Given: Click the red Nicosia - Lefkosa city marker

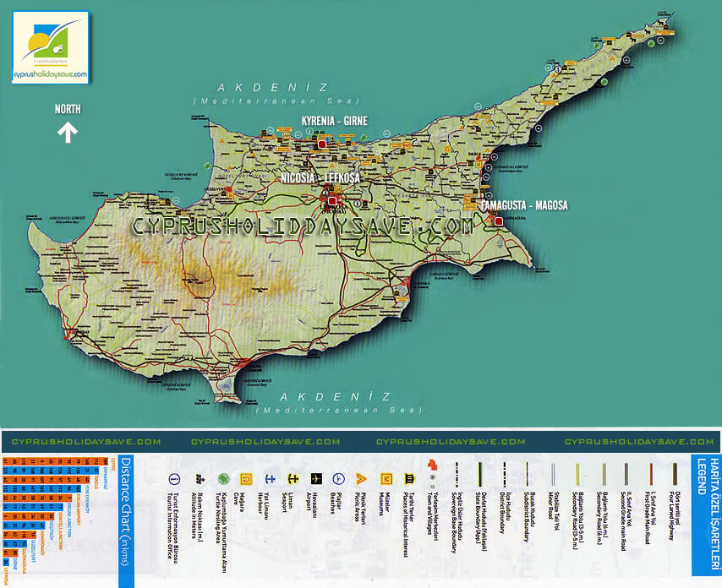Looking at the screenshot, I should 332,200.
